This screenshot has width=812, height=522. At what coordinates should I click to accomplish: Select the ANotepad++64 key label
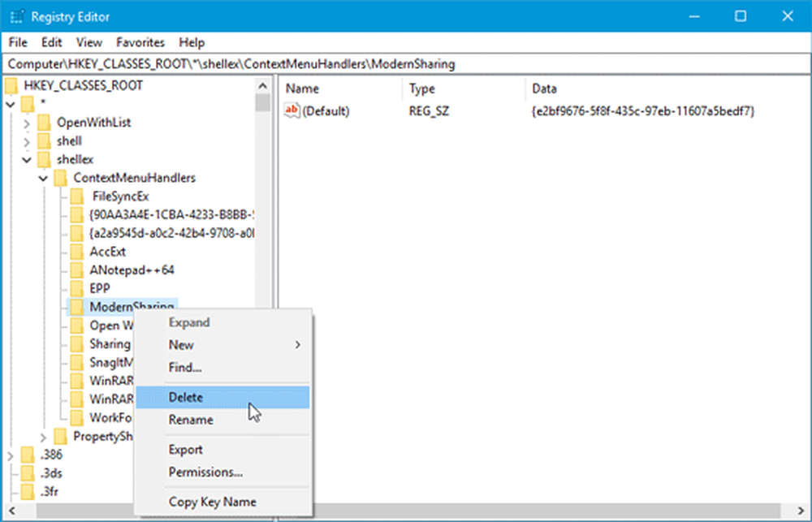[x=132, y=270]
